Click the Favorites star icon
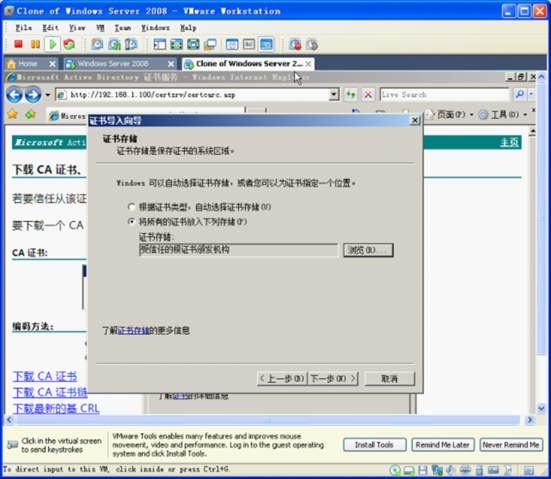The width and height of the screenshot is (551, 479). point(13,114)
